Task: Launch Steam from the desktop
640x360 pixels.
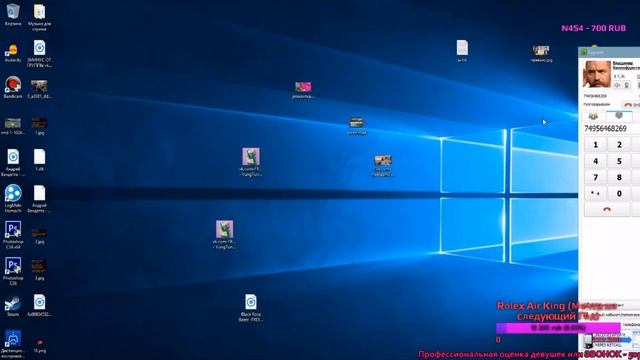Action: 13,306
